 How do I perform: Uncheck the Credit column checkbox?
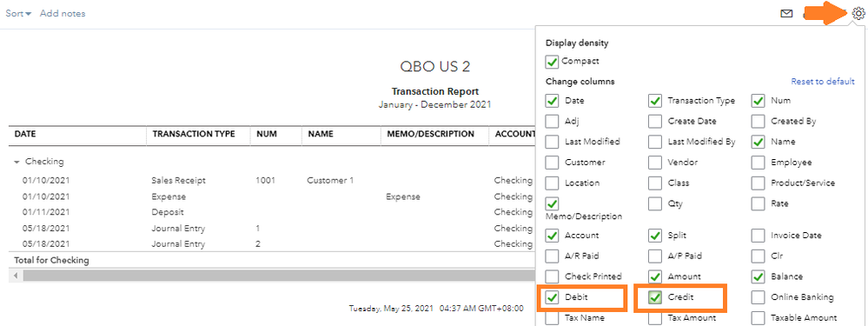tap(655, 298)
